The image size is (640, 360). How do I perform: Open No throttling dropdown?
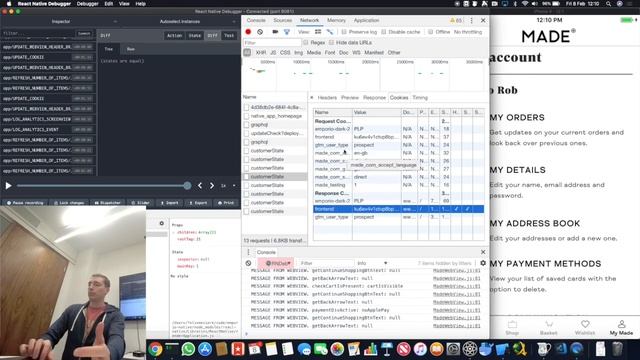469,32
